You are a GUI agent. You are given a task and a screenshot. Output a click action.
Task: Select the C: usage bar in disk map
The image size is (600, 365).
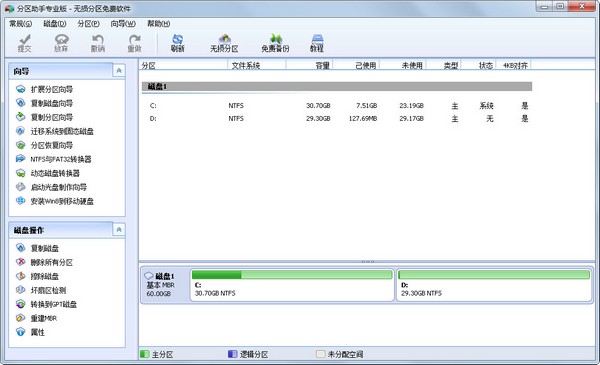[292, 275]
